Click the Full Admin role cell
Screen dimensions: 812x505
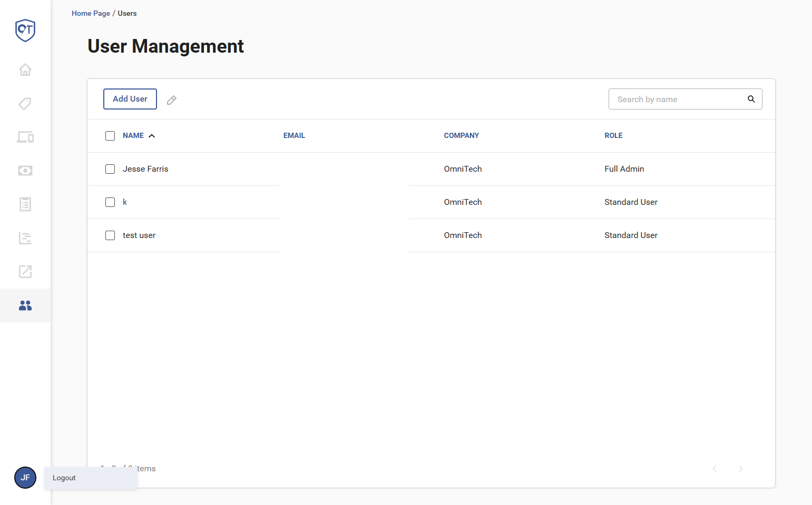click(x=624, y=169)
